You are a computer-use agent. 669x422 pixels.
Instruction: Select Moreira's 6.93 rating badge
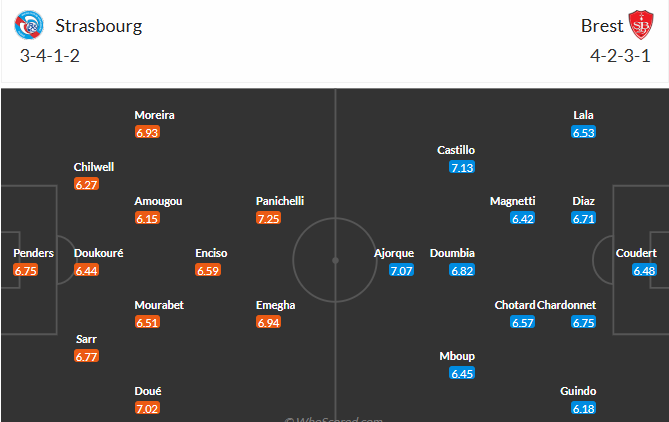point(147,132)
